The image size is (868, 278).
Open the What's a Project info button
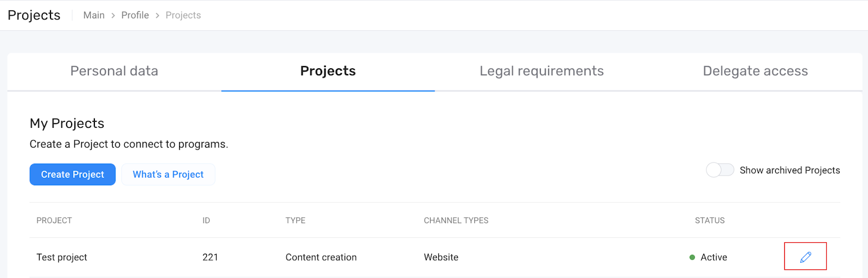coord(168,174)
